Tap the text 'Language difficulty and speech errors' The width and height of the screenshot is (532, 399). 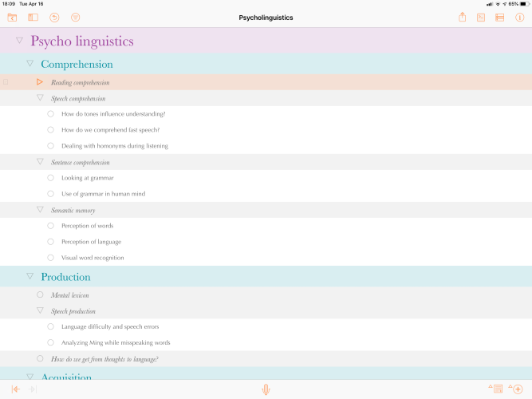110,326
